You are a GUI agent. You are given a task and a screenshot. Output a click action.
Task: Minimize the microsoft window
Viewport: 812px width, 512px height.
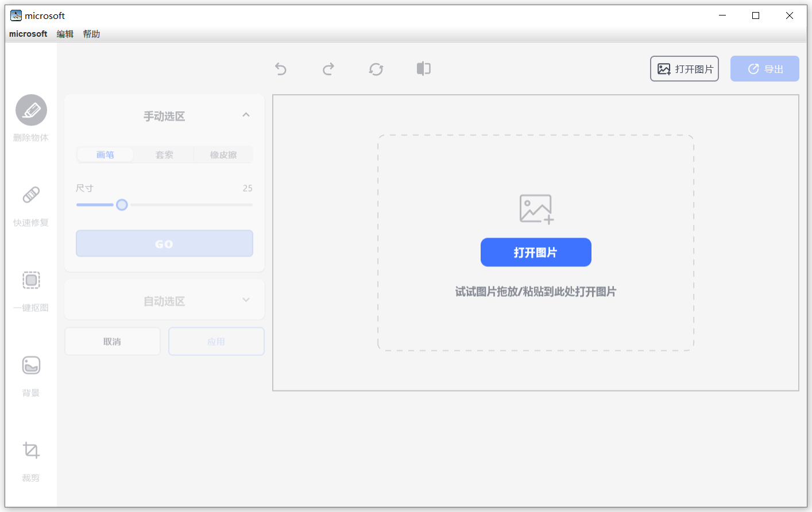point(722,15)
